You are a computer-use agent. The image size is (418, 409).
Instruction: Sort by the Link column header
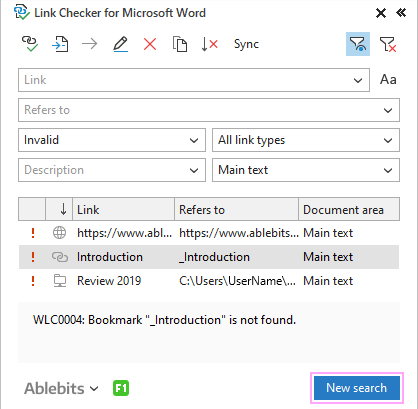124,209
